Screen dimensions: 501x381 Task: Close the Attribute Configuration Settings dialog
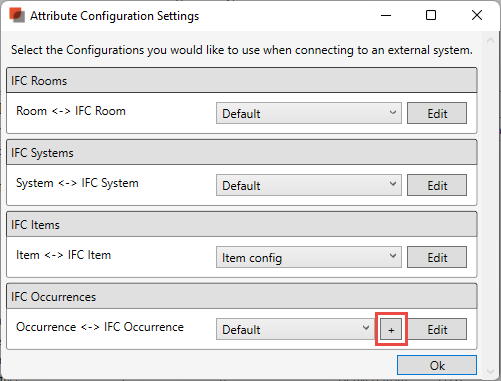(x=477, y=15)
